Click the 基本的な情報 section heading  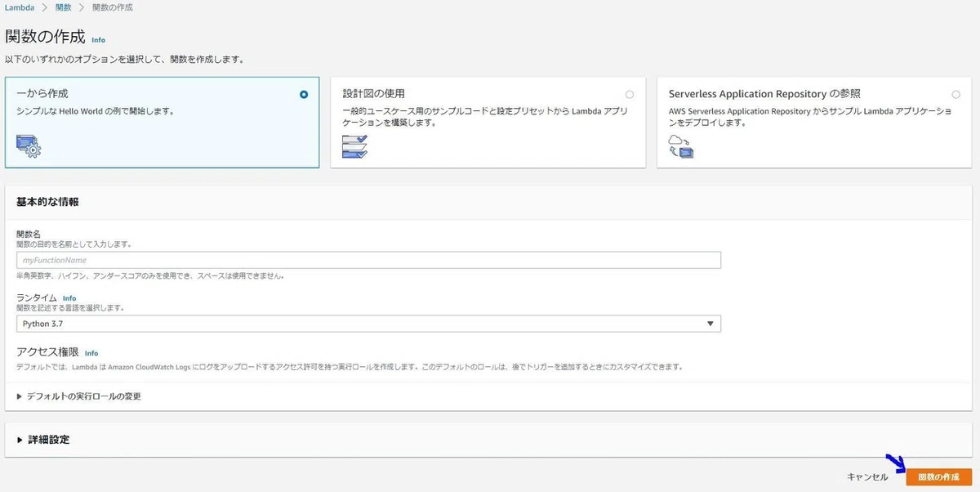pos(47,202)
